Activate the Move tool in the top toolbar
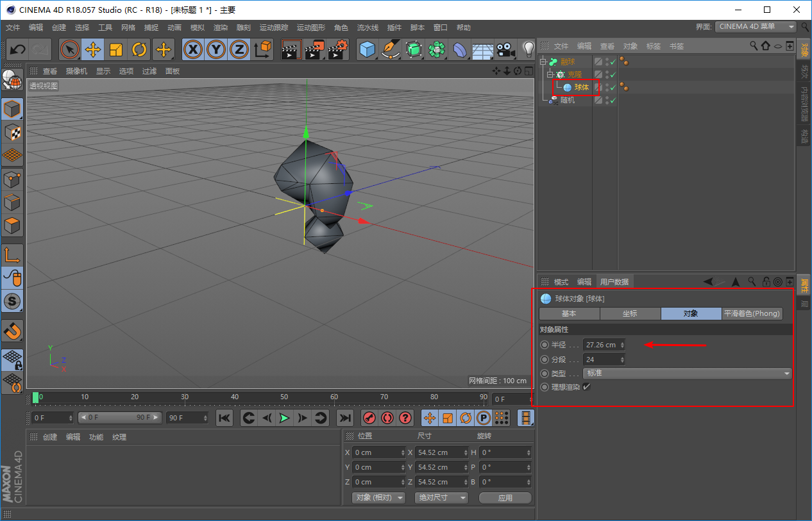The height and width of the screenshot is (521, 812). [93, 49]
